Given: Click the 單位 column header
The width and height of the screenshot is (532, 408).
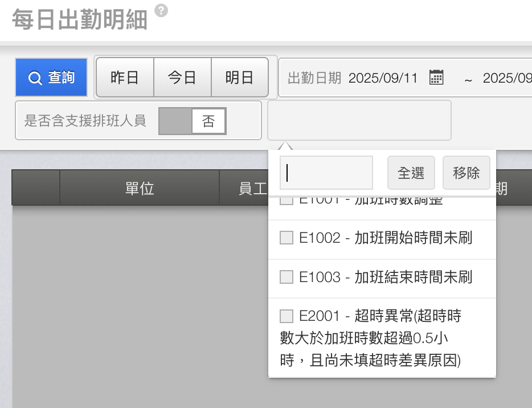Looking at the screenshot, I should 140,189.
